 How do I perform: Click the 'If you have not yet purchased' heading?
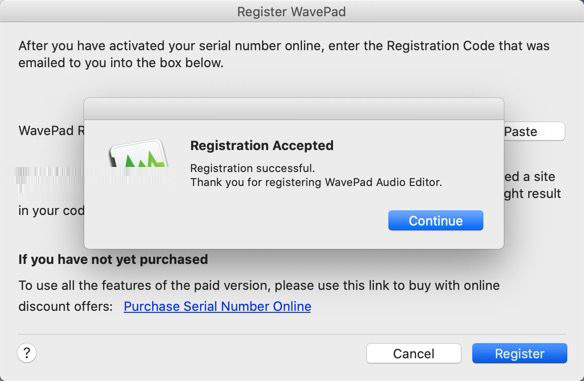coord(113,259)
